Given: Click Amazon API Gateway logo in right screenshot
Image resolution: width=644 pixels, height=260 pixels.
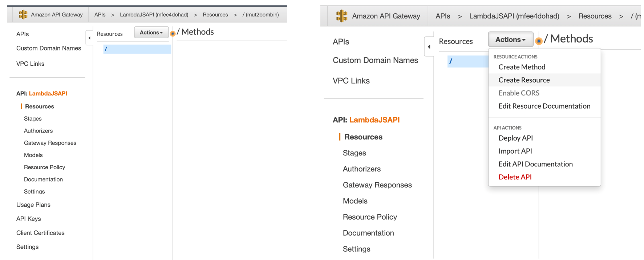Looking at the screenshot, I should [x=341, y=16].
